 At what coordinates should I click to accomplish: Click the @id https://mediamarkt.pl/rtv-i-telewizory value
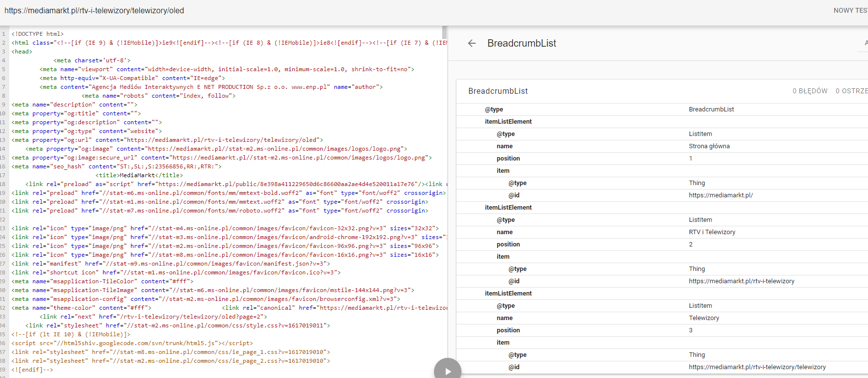(741, 281)
